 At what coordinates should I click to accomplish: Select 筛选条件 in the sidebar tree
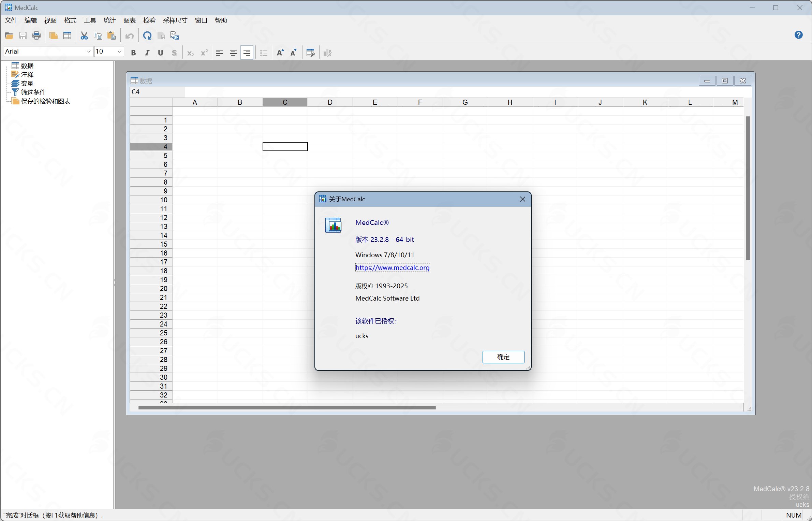(x=33, y=92)
